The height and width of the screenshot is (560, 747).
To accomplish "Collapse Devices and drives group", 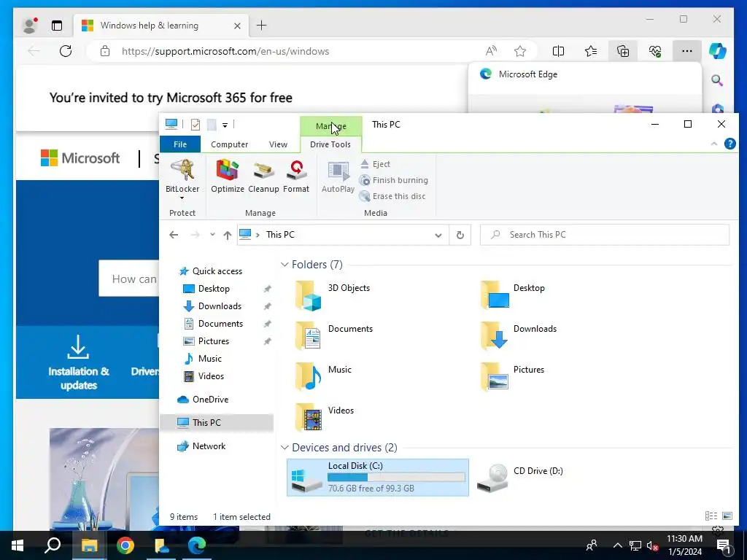I will click(285, 448).
